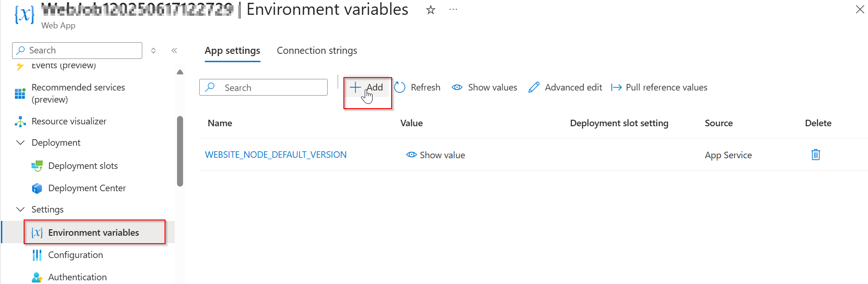This screenshot has width=868, height=284.
Task: Click Pull reference values
Action: click(659, 87)
